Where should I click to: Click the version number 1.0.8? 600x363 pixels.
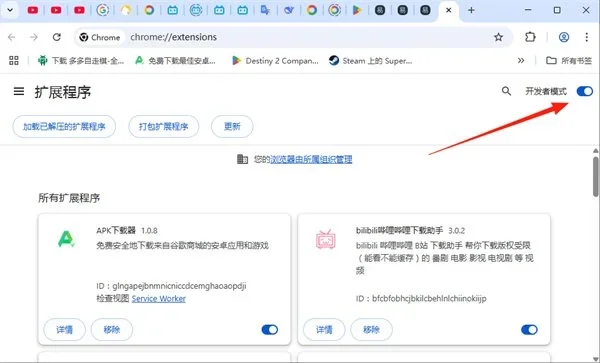point(149,231)
